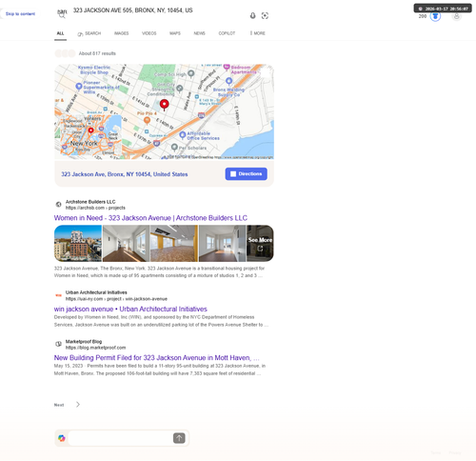Click the Copilot logo in chat box

point(62,438)
